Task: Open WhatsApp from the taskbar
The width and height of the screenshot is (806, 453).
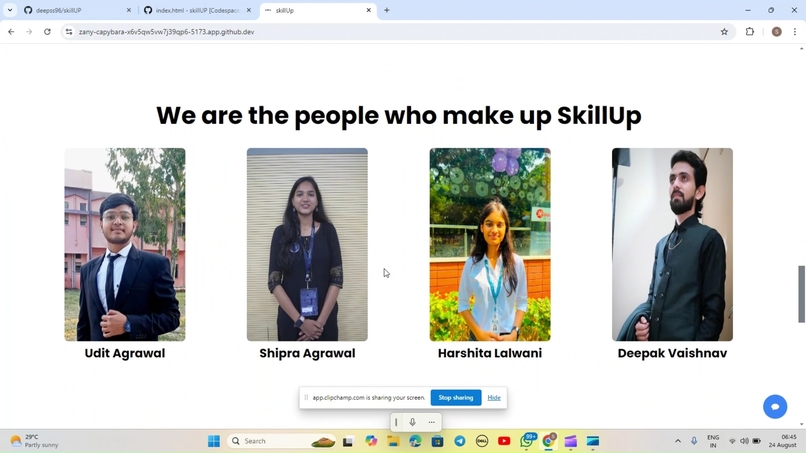Action: (x=526, y=441)
